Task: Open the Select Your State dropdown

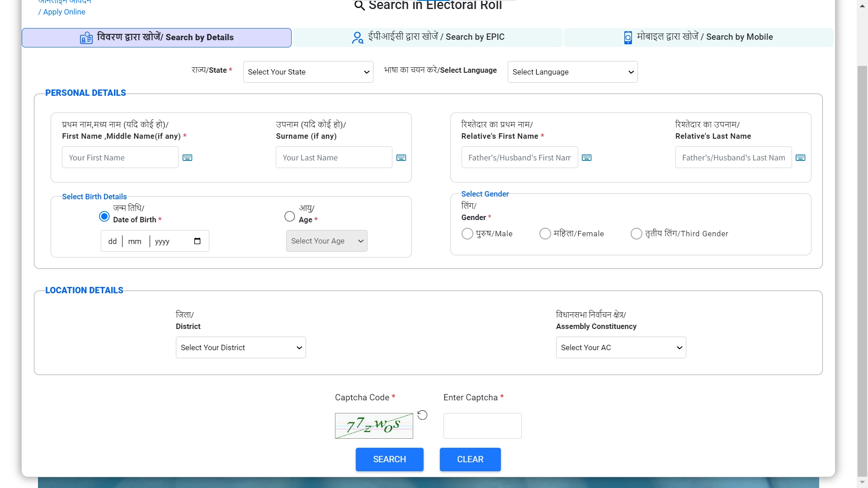Action: point(308,72)
